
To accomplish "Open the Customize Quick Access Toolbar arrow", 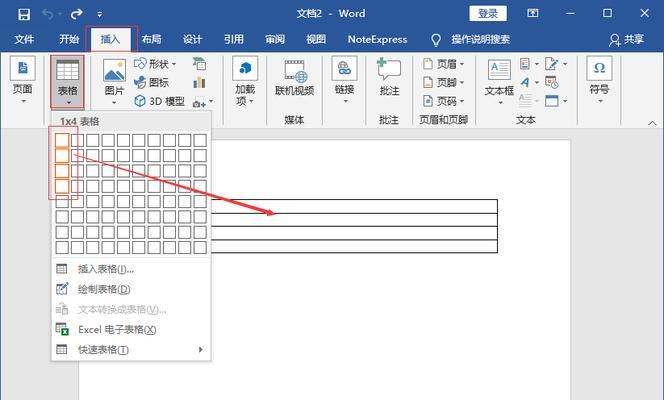I will pyautogui.click(x=100, y=14).
